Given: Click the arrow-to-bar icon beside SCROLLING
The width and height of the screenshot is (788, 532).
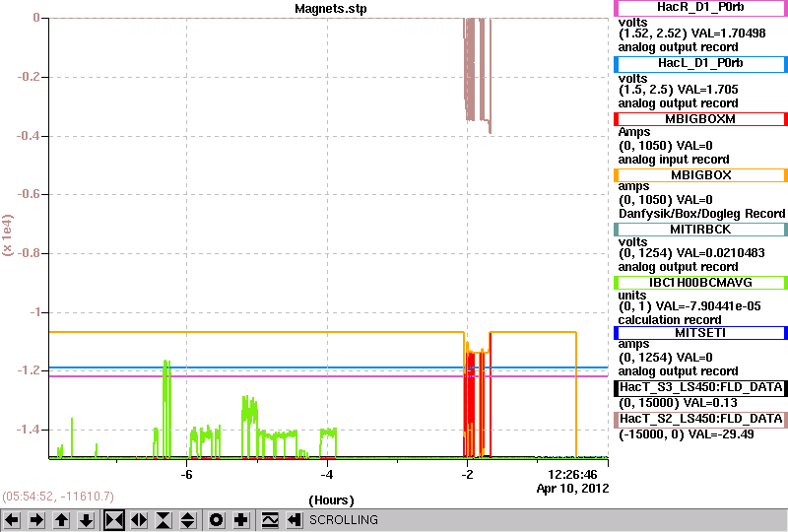Looking at the screenshot, I should 295,520.
